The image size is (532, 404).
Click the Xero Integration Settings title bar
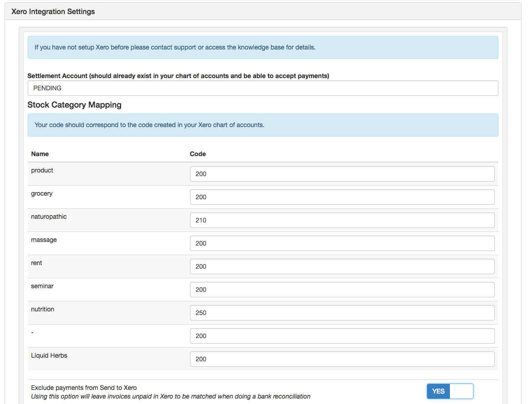(x=53, y=11)
